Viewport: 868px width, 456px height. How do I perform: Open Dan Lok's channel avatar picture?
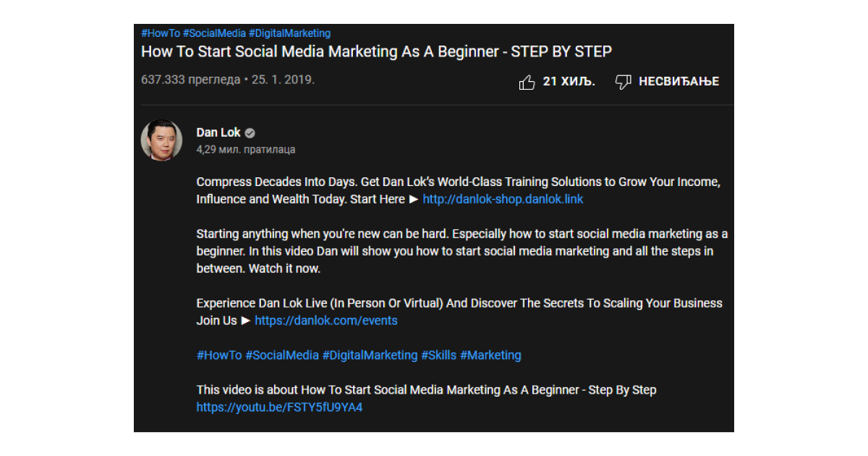click(163, 140)
